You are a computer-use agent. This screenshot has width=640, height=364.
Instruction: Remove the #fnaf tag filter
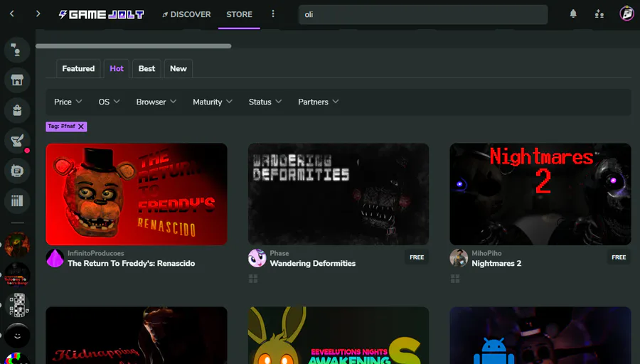click(x=81, y=127)
